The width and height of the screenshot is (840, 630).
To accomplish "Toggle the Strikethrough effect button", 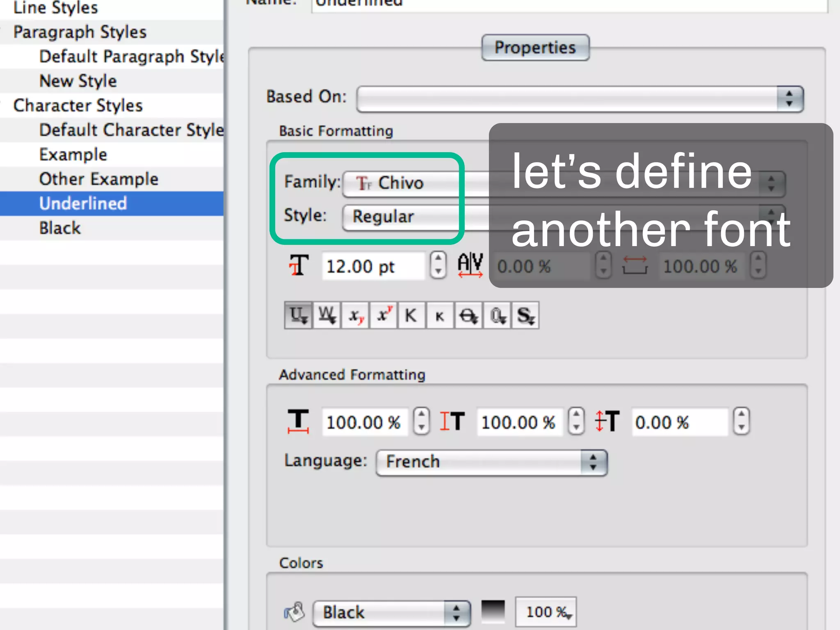I will pyautogui.click(x=468, y=315).
